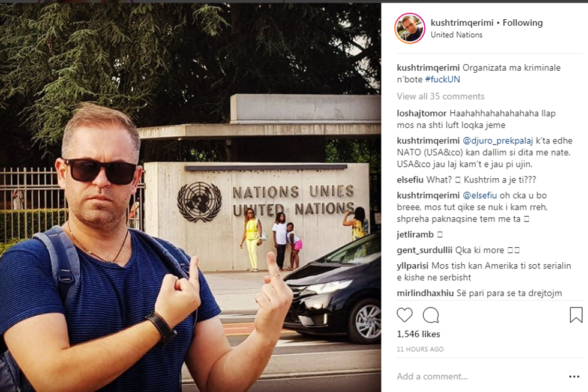Open the United Nations location link
Viewport: 588px width, 392px height.
pyautogui.click(x=457, y=34)
